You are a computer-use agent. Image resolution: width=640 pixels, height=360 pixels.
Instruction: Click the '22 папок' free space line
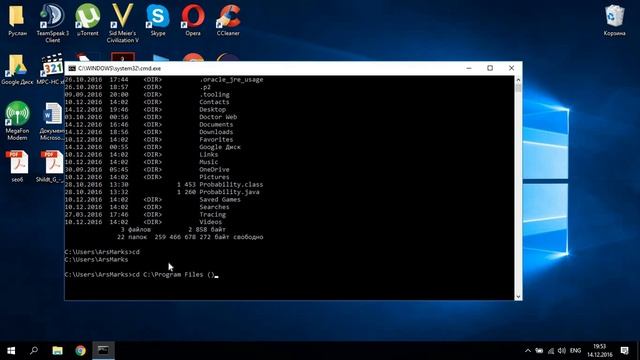[190, 237]
